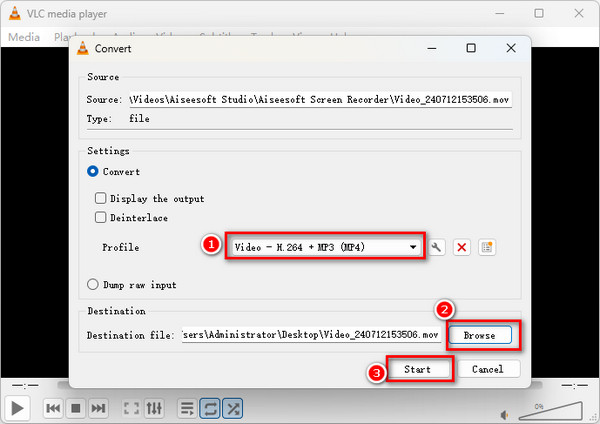Viewport: 600px width, 424px height.
Task: Click the previous media button
Action: pyautogui.click(x=54, y=408)
